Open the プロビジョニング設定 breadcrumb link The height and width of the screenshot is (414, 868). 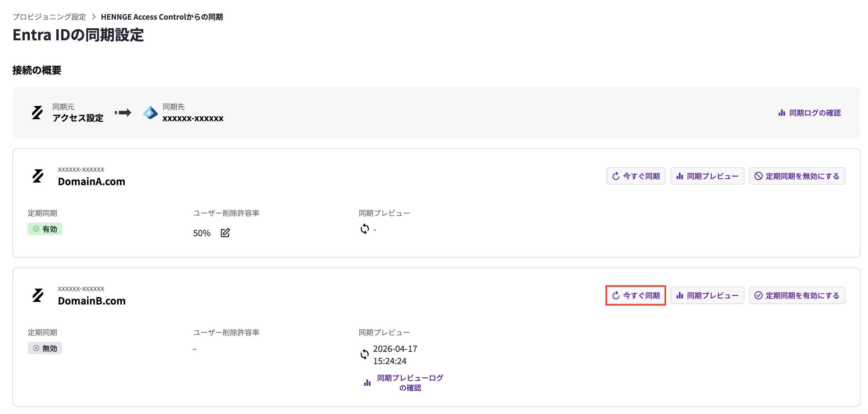[49, 17]
